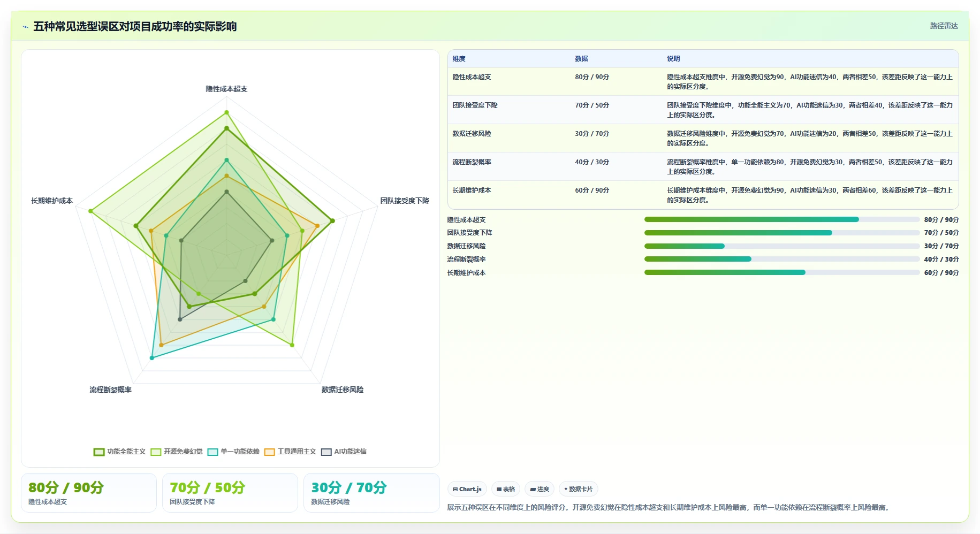Click the 40分 / 30分 value after its progress bar
This screenshot has height=534, width=980.
[x=941, y=260]
